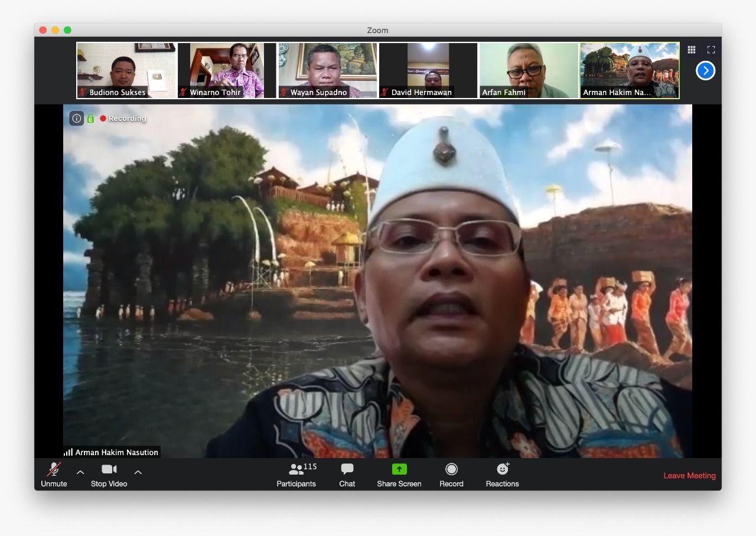Select Wayan Supadno video thumbnail

(x=327, y=70)
